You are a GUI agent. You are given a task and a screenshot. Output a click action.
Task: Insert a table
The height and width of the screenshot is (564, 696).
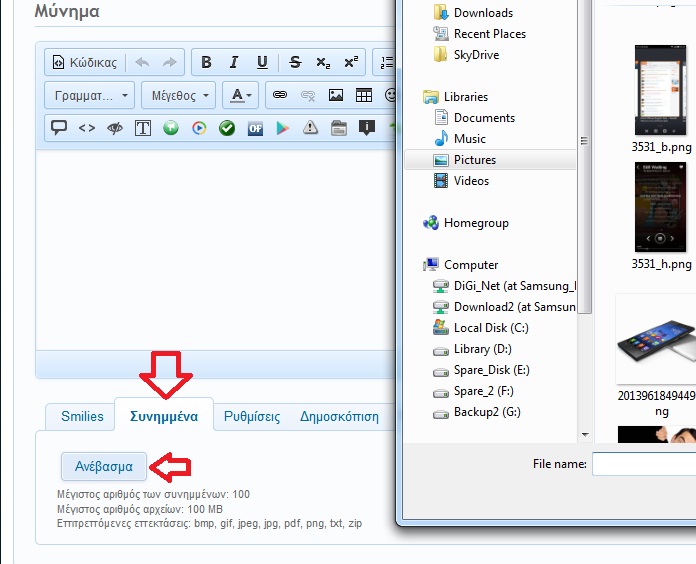click(364, 95)
